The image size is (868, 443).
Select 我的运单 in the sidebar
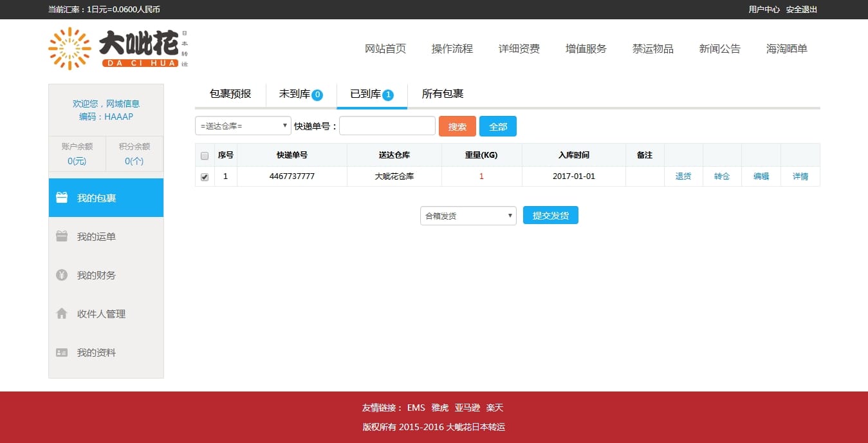[106, 236]
